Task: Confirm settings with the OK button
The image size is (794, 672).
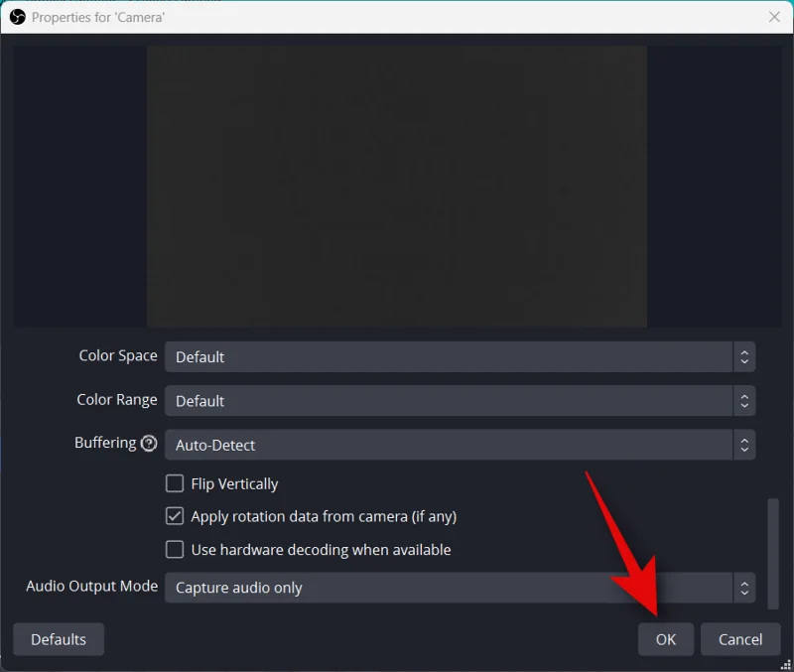Action: click(666, 639)
